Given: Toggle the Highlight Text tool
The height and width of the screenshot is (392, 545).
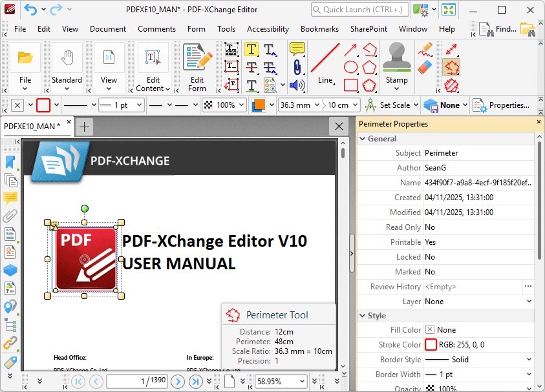Looking at the screenshot, I should pos(251,49).
